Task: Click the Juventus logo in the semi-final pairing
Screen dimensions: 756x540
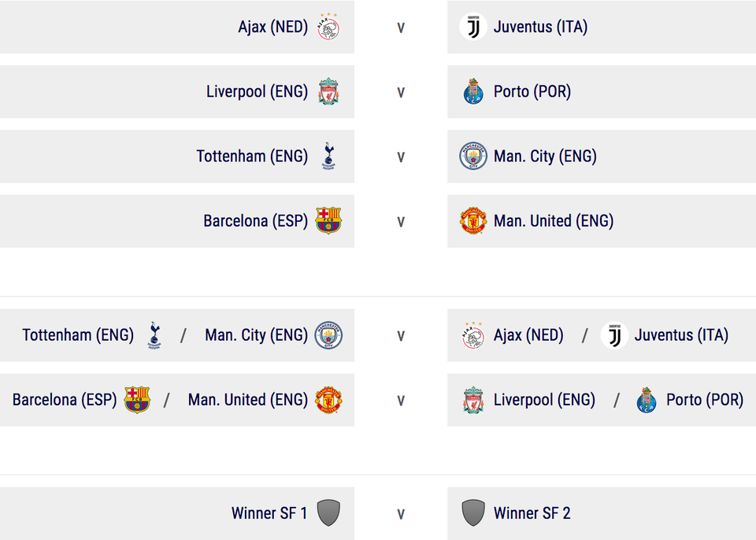Action: (614, 335)
